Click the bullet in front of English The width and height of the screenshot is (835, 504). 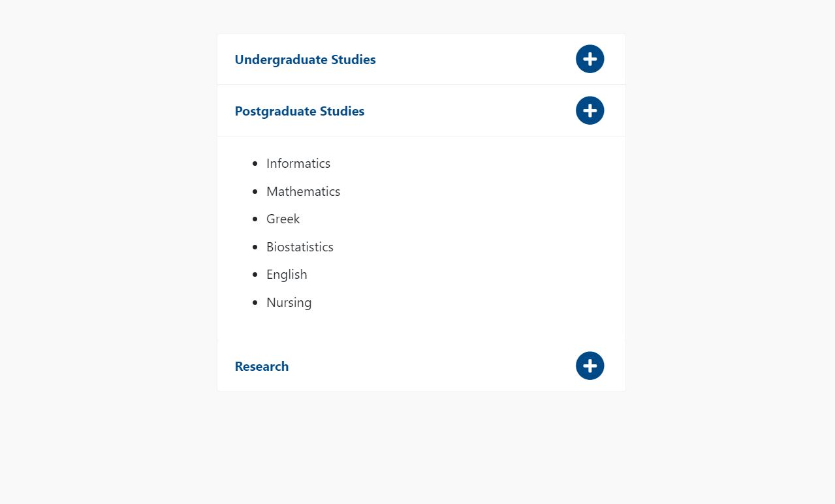tap(255, 275)
